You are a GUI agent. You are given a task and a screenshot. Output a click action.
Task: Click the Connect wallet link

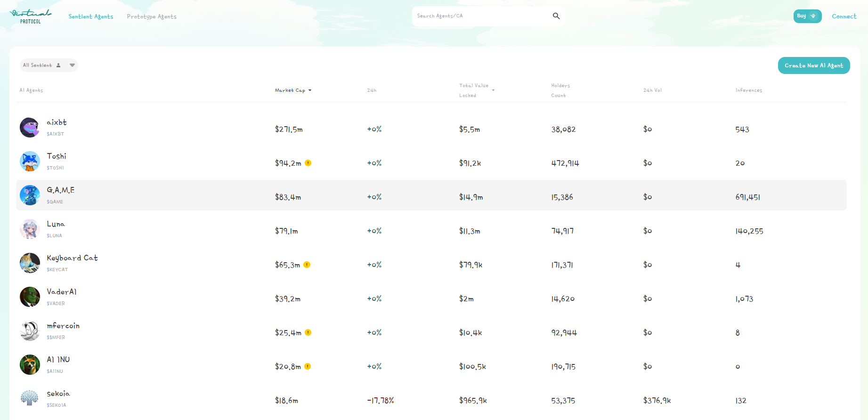[844, 16]
